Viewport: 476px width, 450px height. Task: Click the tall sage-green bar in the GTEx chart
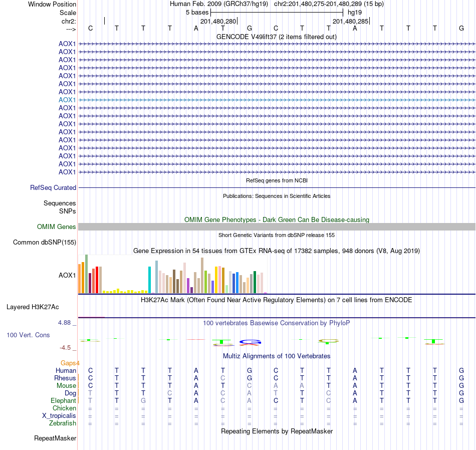87,274
